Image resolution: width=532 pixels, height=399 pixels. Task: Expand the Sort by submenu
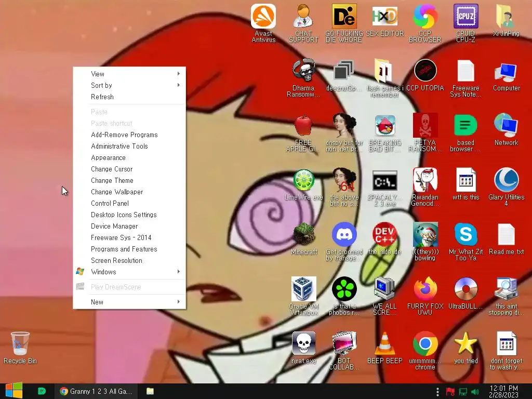(129, 85)
